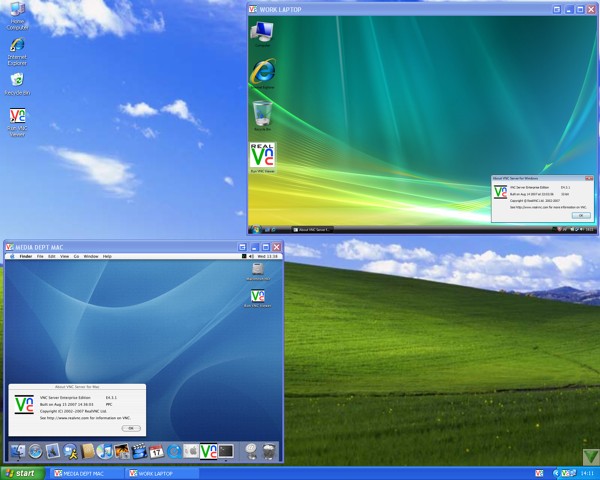This screenshot has width=600, height=480.
Task: Open Macintosh HD drive icon on Mac desktop
Action: point(258,270)
